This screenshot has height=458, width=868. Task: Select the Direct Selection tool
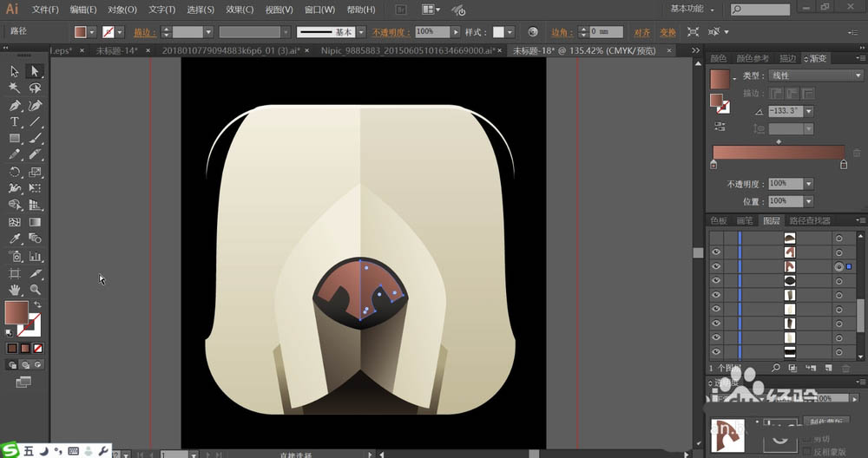(x=35, y=71)
